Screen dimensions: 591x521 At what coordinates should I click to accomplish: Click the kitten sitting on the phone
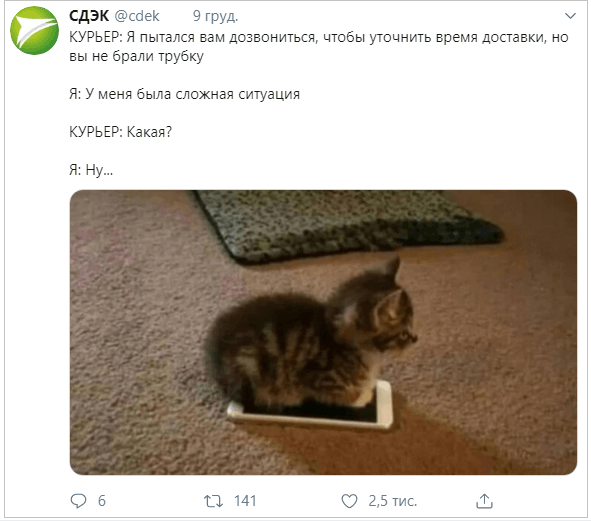point(312,339)
